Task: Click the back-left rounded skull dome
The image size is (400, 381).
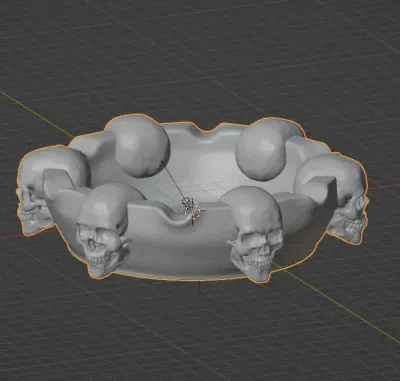Action: [x=139, y=146]
